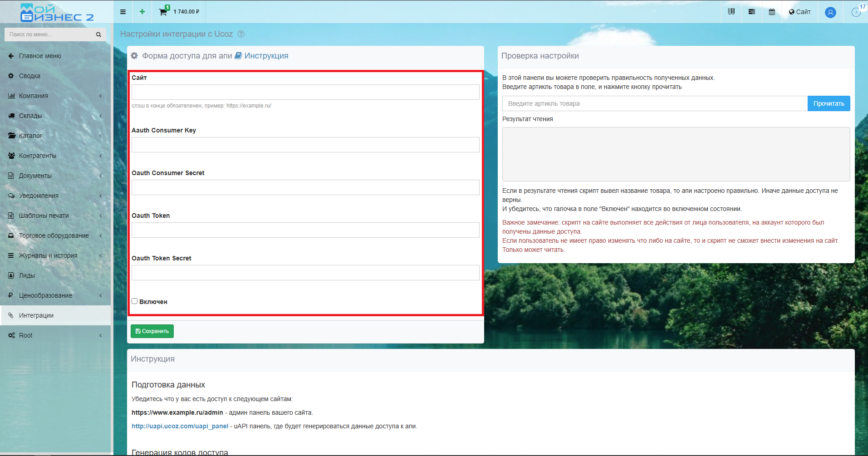Click the "Oauth Token Secret" input field
This screenshot has height=456, width=868.
click(305, 273)
